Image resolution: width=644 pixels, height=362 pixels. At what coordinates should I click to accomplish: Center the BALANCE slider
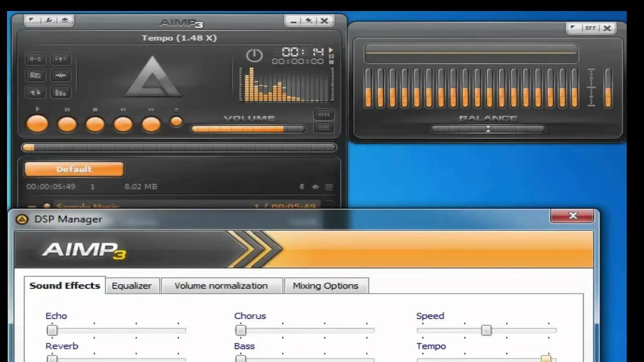pyautogui.click(x=488, y=129)
